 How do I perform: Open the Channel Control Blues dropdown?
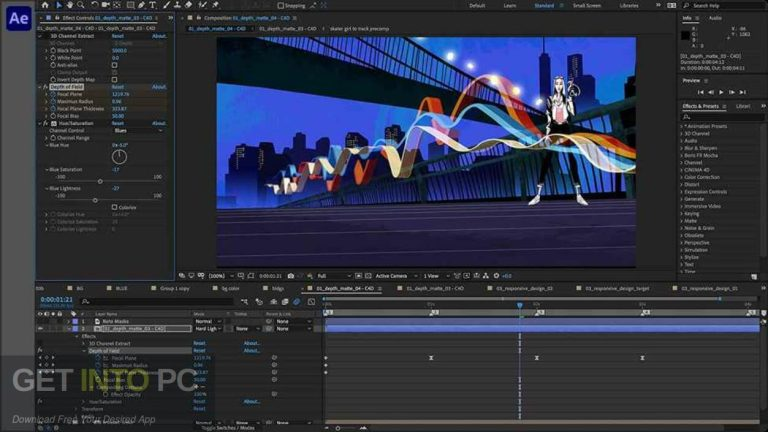coord(138,131)
